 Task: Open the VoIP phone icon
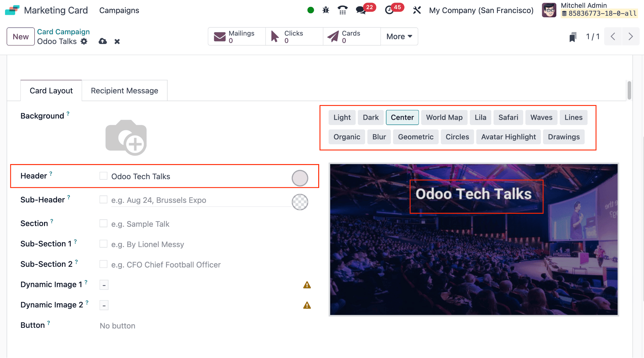(x=342, y=10)
